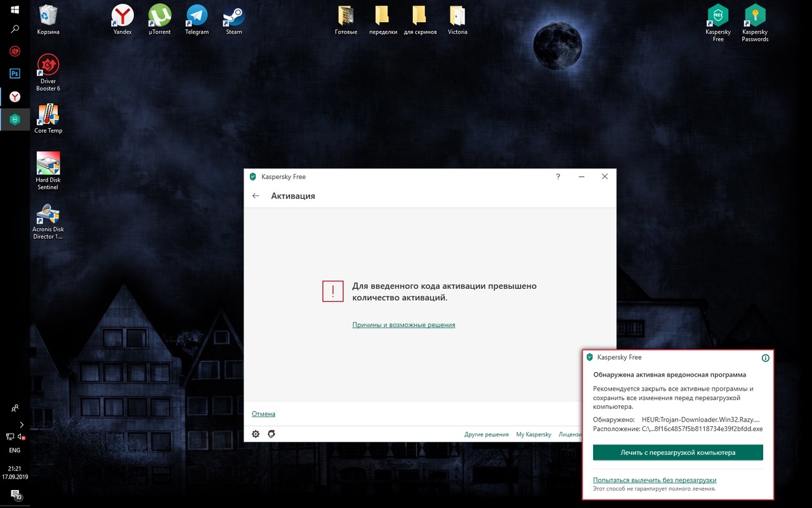Open the Kaspersky Passwords desktop shortcut
The width and height of the screenshot is (812, 508).
(x=755, y=23)
